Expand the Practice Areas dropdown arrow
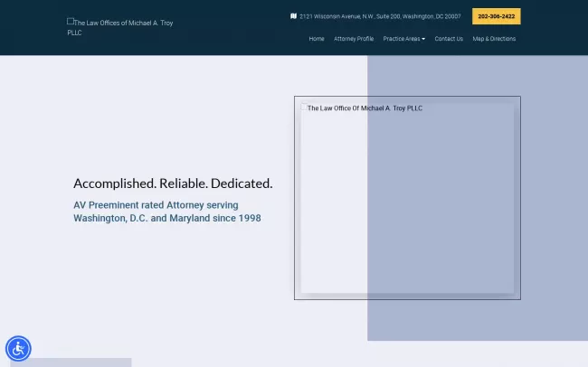588x367 pixels. click(x=423, y=39)
